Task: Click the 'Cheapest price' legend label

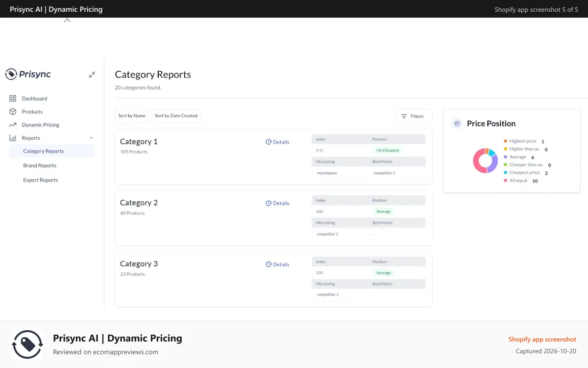Action: (525, 173)
